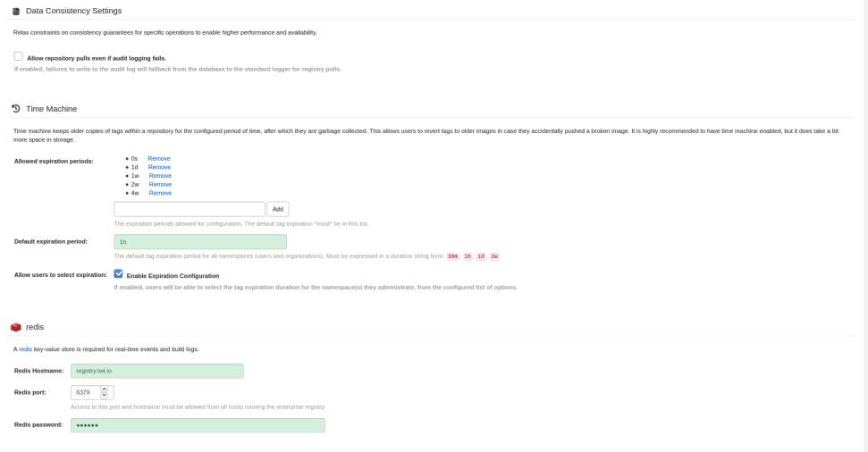Increment the Redis port value
Screen dimensions: 868x452
105,389
